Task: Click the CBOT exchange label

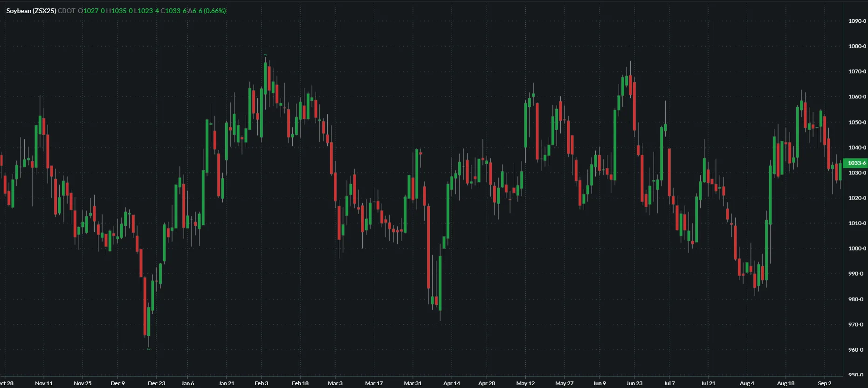Action: coord(66,11)
